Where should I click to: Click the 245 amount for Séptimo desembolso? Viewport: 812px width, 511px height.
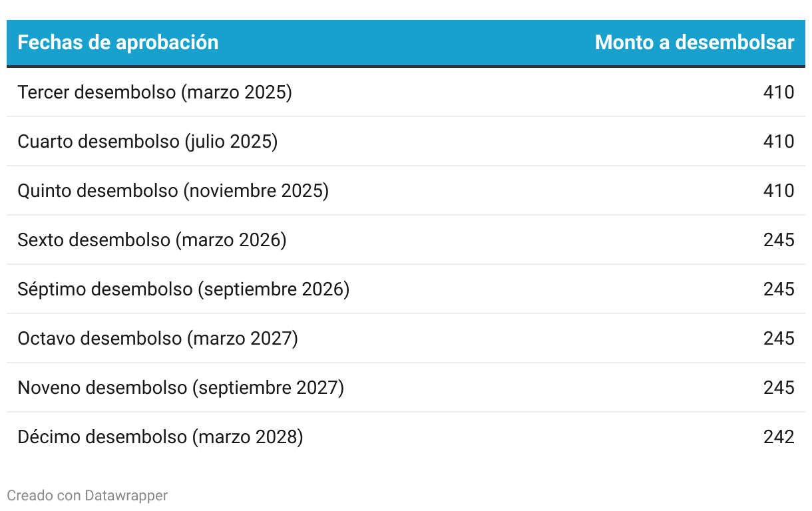tap(779, 289)
